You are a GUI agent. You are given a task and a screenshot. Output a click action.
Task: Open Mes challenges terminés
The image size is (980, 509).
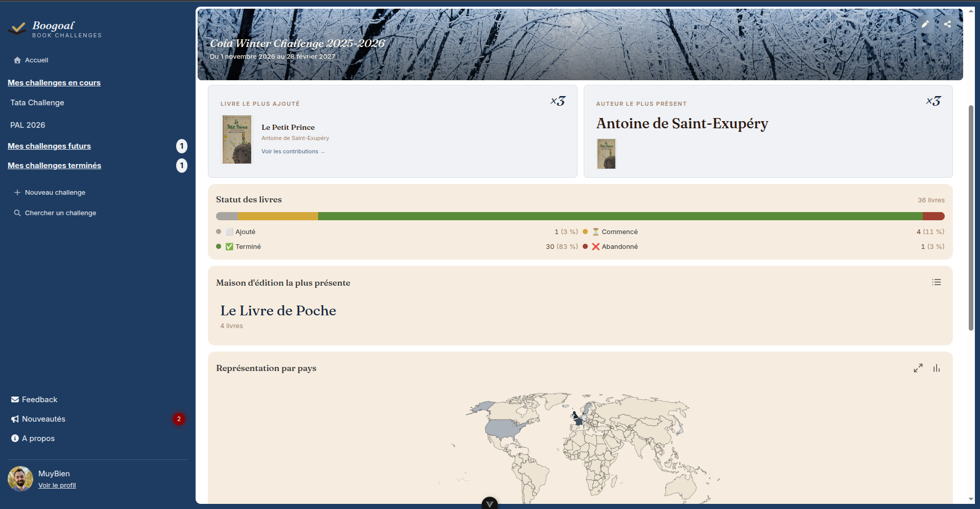54,166
